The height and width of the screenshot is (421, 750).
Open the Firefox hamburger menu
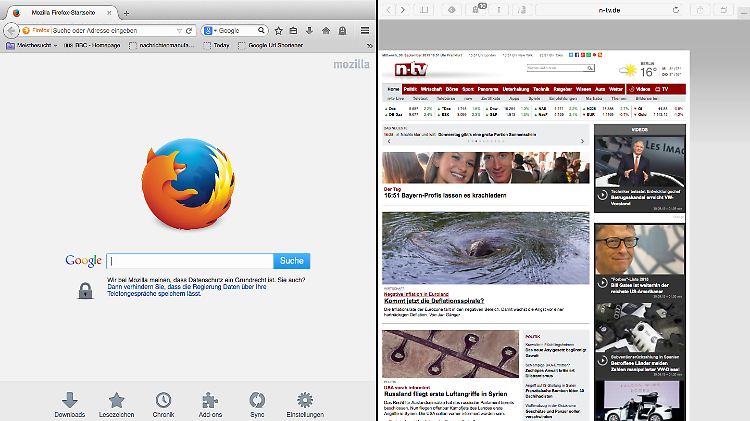(365, 31)
